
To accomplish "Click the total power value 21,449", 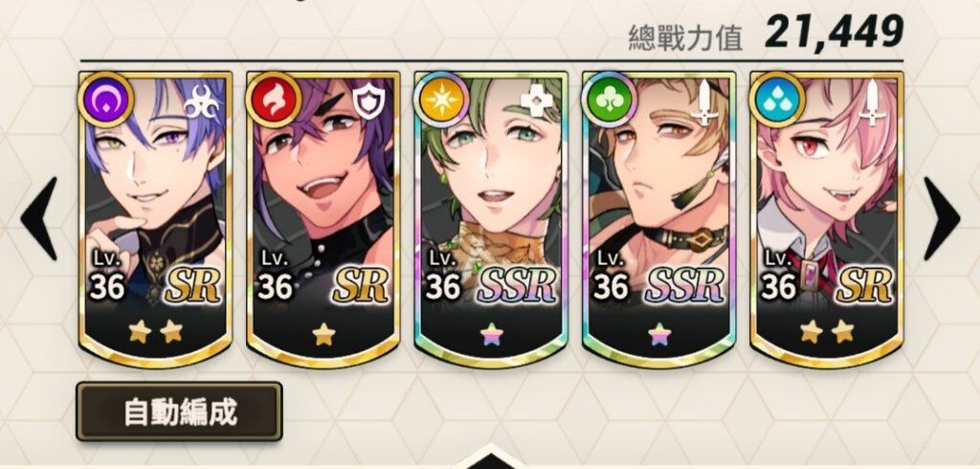I will [834, 33].
